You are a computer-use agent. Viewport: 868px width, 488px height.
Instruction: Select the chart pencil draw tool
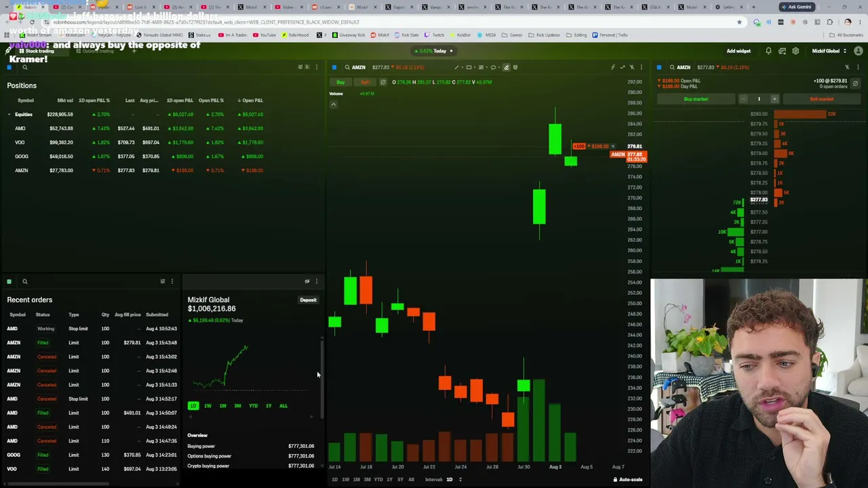[506, 67]
